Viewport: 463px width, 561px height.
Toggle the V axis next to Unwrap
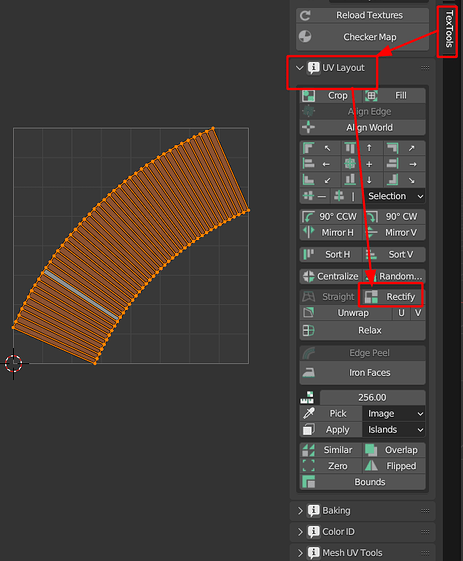point(418,313)
